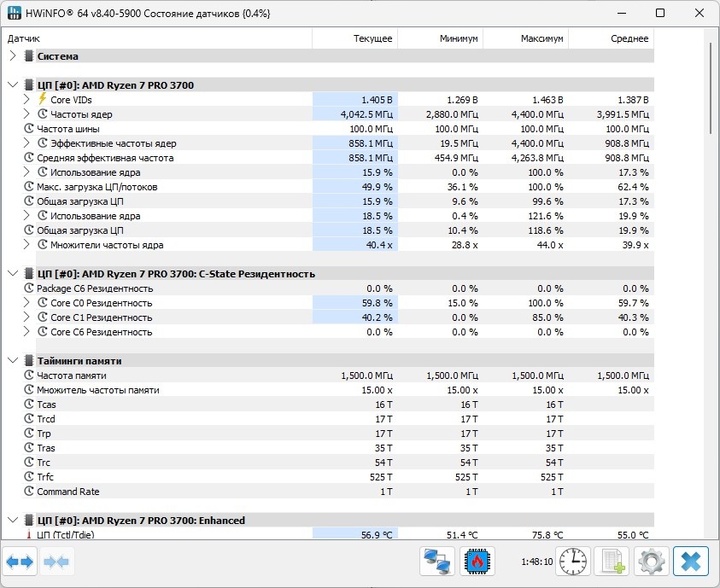Click the flame CPU stress-test icon
This screenshot has height=588, width=720.
(x=477, y=562)
